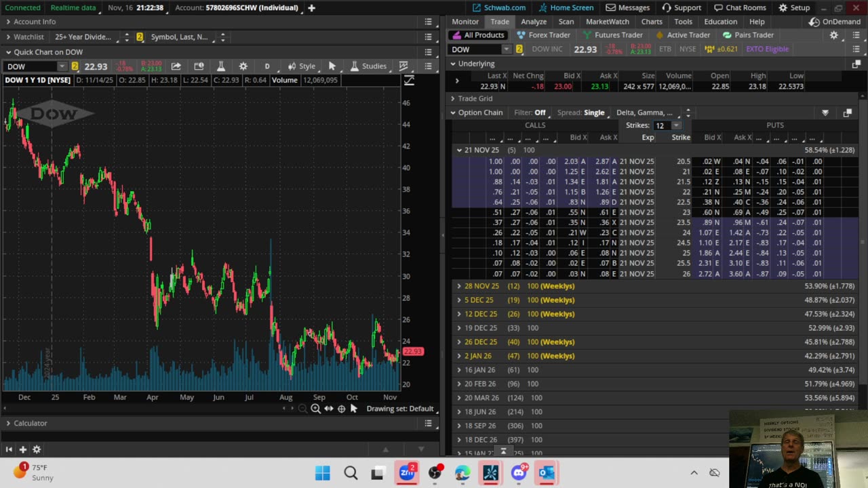Open left sidebar settings gear at bottom
Viewport: 868px width, 488px height.
coord(37,449)
